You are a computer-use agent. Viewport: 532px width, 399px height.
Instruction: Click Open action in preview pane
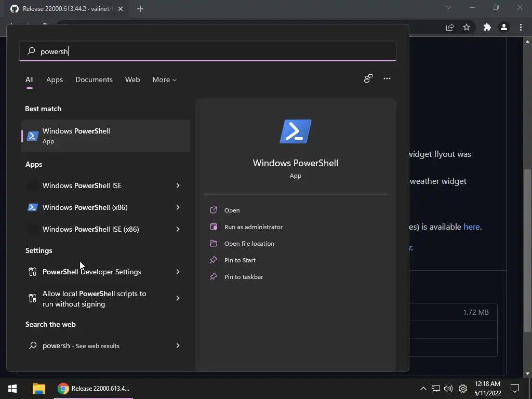tap(232, 210)
